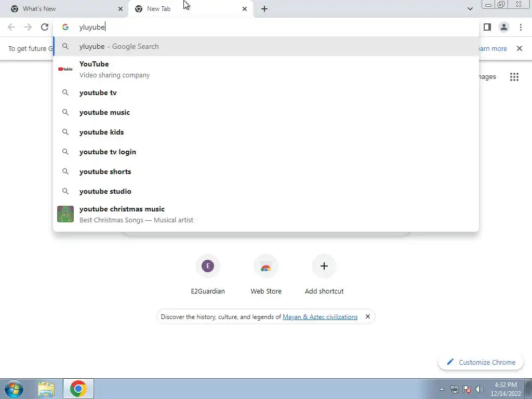Screen dimensions: 532x399
Task: Go back using the back arrow
Action: click(x=11, y=27)
